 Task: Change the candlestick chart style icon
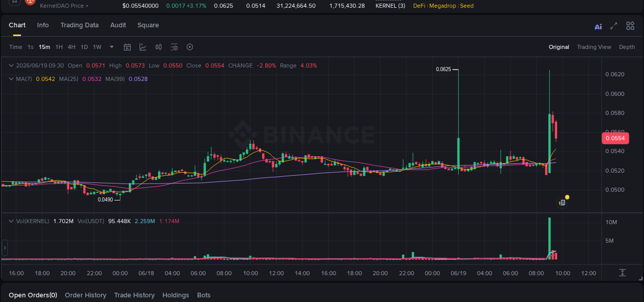[159, 47]
